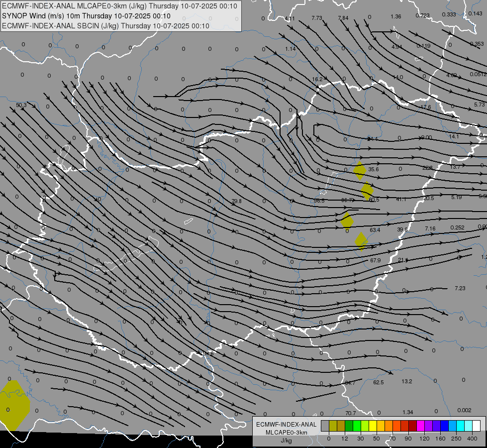Image resolution: width=487 pixels, height=448 pixels.
Task: Click the map value '13.7'
Action: [x=455, y=167]
